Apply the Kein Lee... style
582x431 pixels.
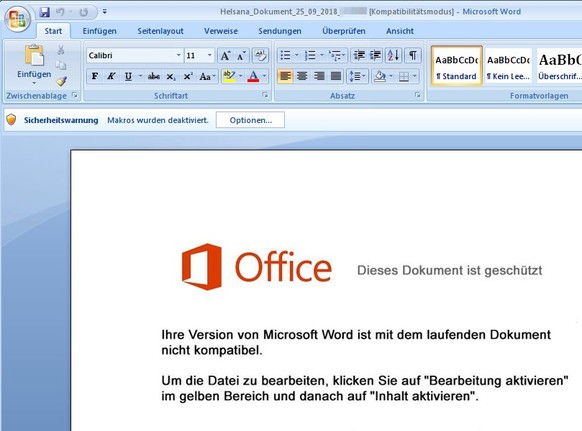point(508,66)
